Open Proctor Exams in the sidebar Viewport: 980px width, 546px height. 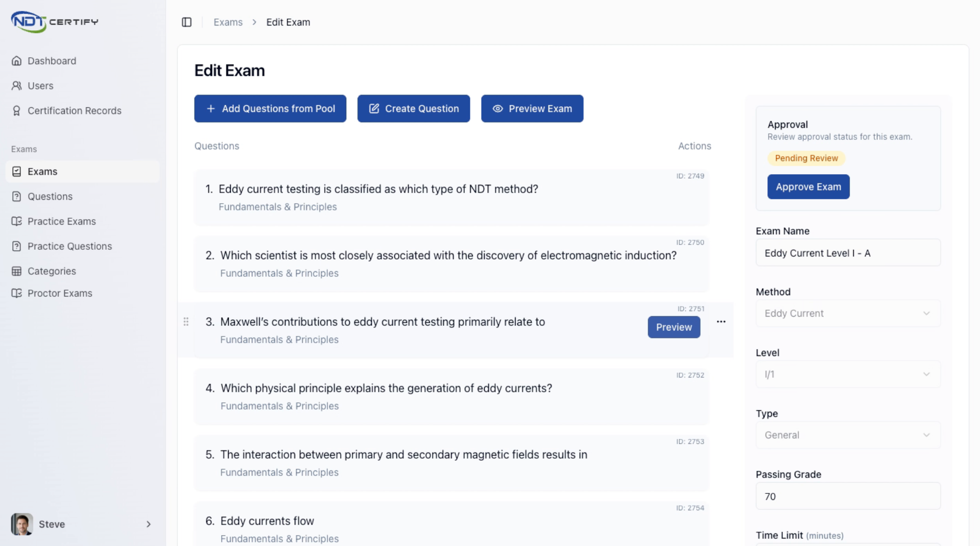(83, 293)
